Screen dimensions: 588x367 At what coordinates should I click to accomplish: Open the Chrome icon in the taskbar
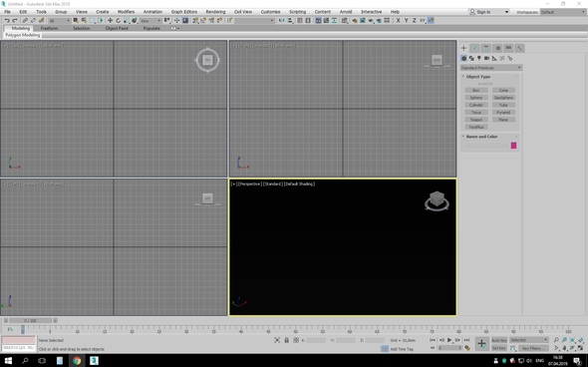77,361
